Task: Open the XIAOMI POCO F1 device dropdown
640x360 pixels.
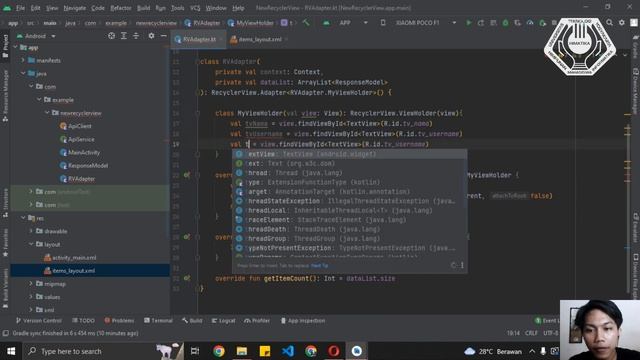Action: click(419, 23)
